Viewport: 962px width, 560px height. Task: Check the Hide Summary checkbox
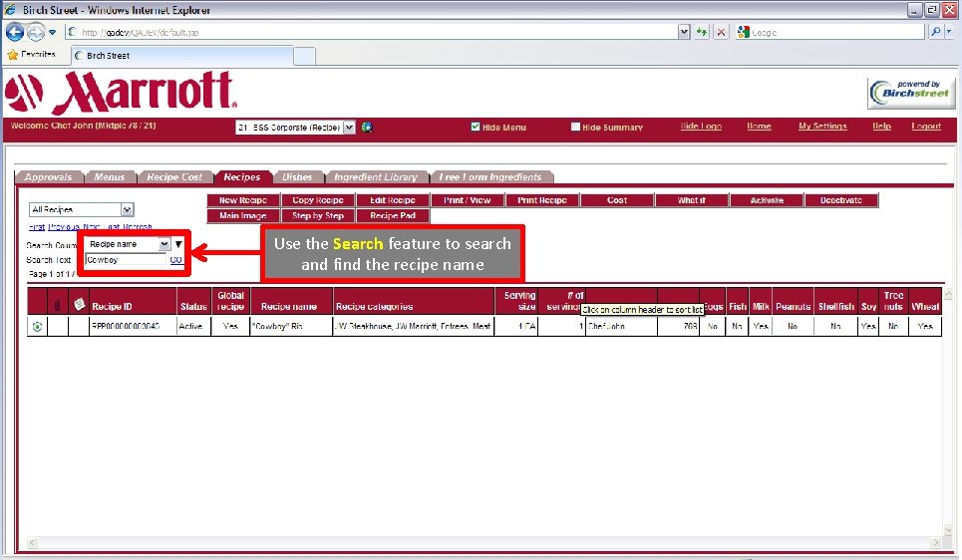point(575,127)
